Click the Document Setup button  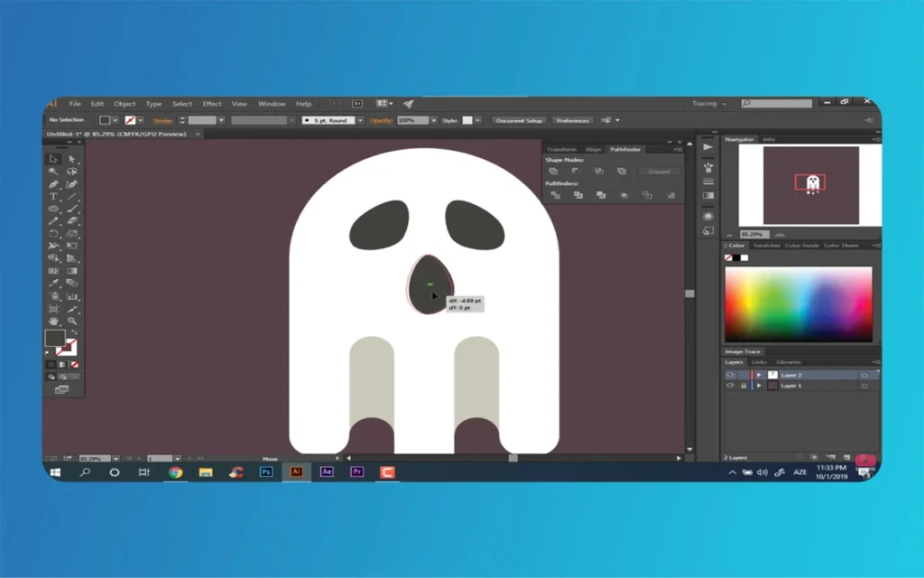click(x=519, y=120)
